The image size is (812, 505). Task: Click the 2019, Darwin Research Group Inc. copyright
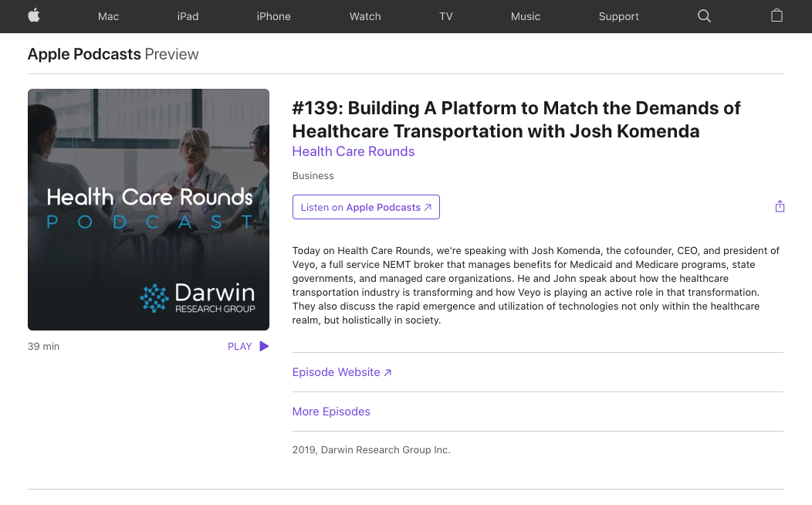point(371,450)
